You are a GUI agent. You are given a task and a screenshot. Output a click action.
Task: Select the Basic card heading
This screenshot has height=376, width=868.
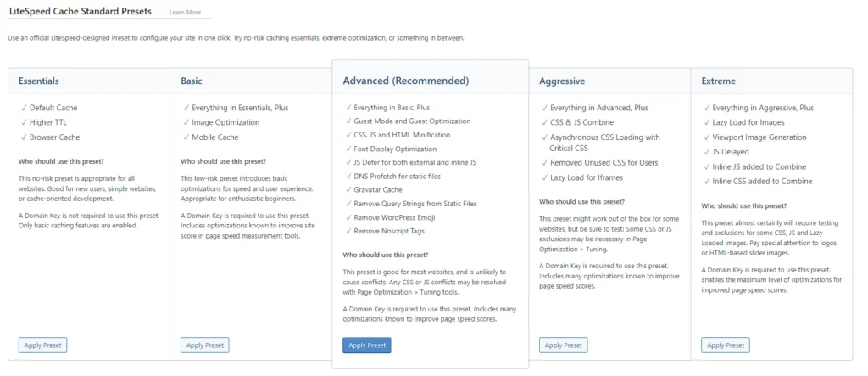pos(192,81)
